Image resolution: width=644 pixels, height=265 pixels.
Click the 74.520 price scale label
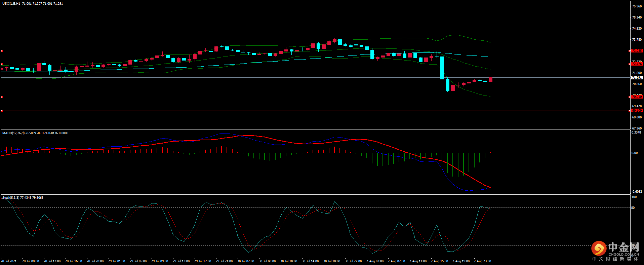click(x=637, y=29)
